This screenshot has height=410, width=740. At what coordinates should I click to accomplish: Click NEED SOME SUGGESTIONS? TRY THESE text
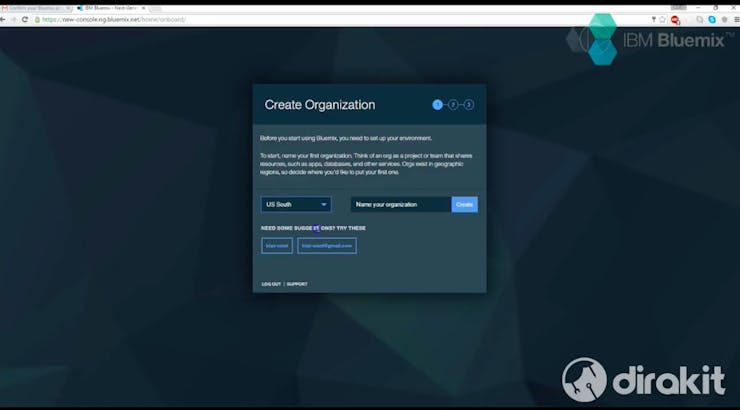point(313,228)
